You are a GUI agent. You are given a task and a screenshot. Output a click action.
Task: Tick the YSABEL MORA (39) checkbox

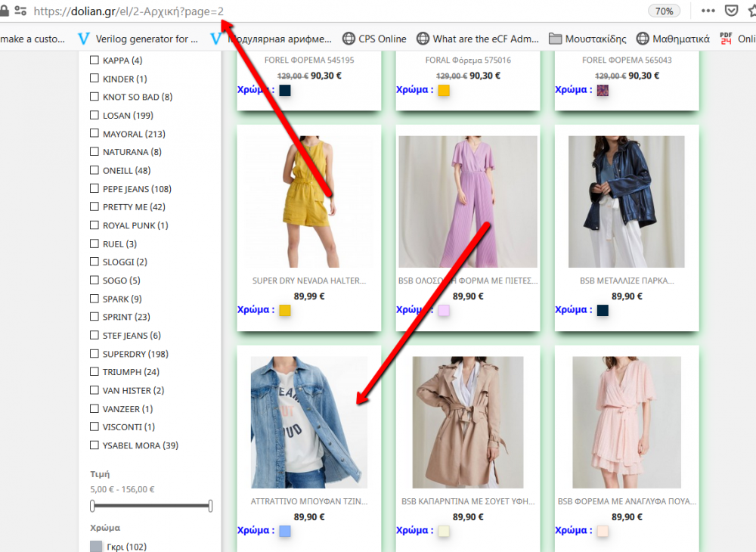(94, 445)
